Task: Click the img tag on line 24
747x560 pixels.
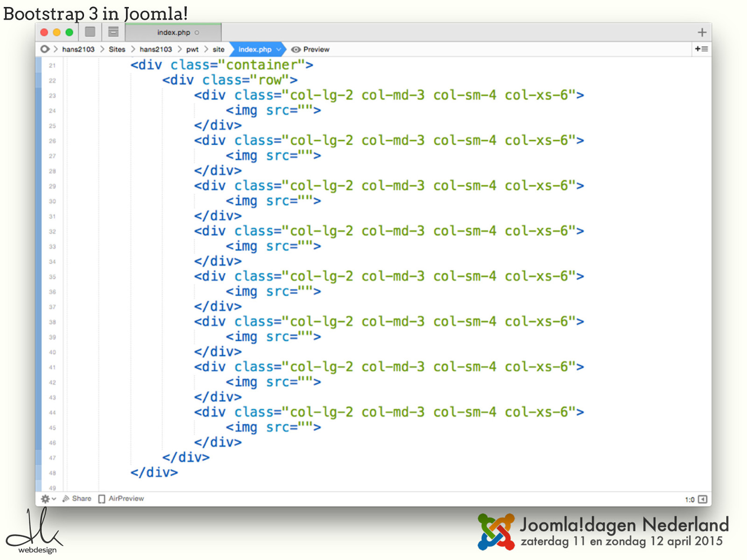Action: (274, 110)
